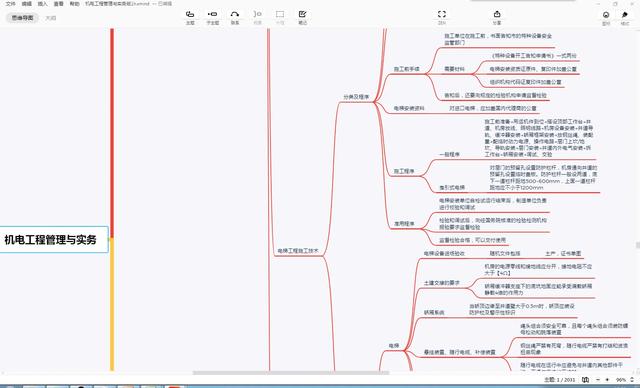
Task: Select the 电梯工程施工技术 topic node
Action: (298, 251)
